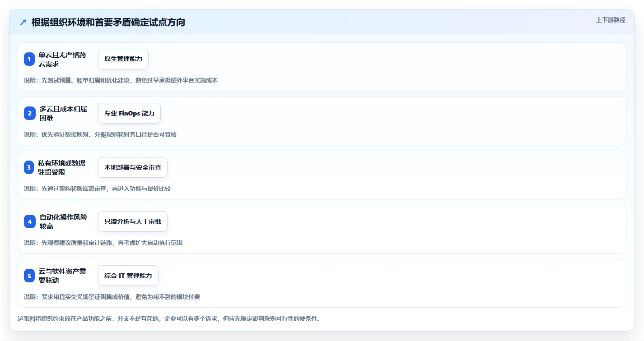
Task: Click the note starting 要求用真实交叉场景
Action: tap(112, 297)
